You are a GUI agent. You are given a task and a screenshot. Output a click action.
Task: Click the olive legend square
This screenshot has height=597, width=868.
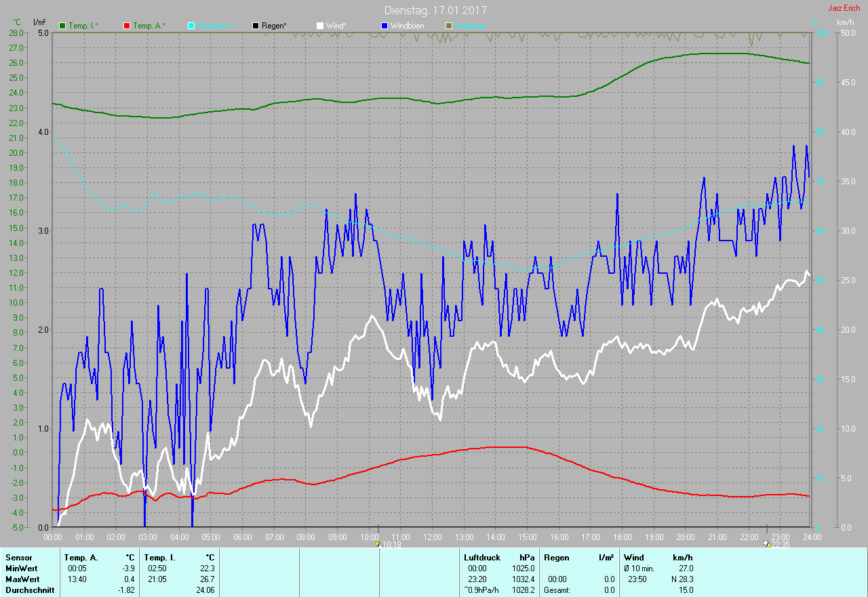448,26
